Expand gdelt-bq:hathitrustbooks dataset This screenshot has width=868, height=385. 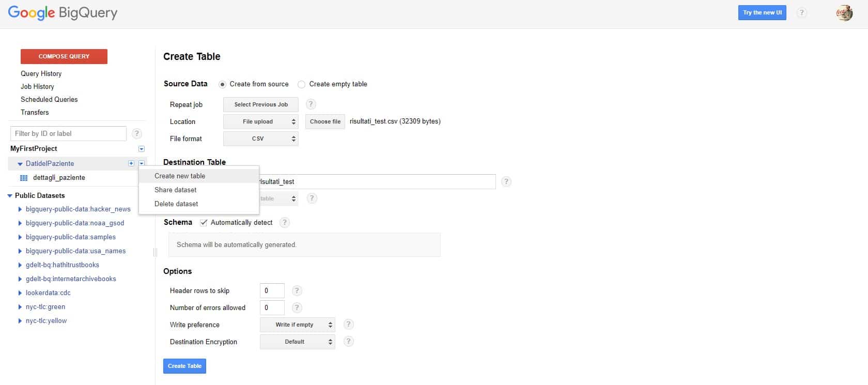click(x=20, y=265)
